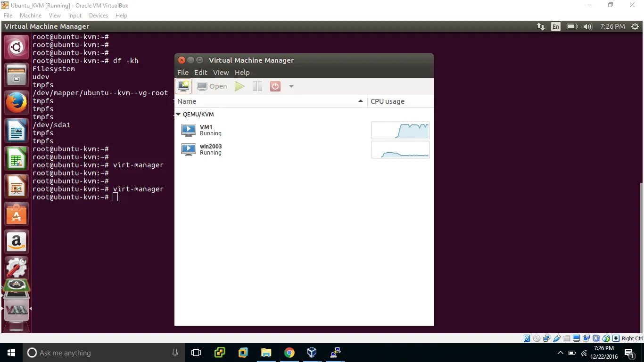Image resolution: width=644 pixels, height=362 pixels.
Task: Click the Windows Start button
Action: pyautogui.click(x=11, y=353)
